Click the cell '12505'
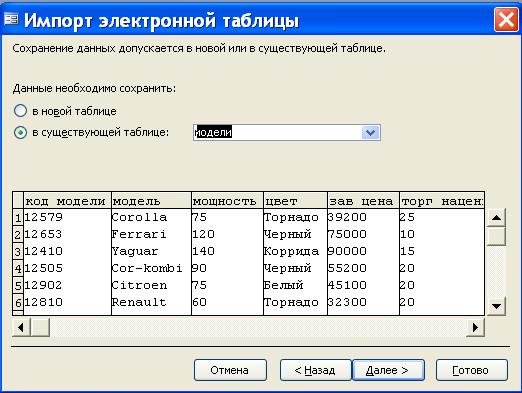 tap(67, 268)
